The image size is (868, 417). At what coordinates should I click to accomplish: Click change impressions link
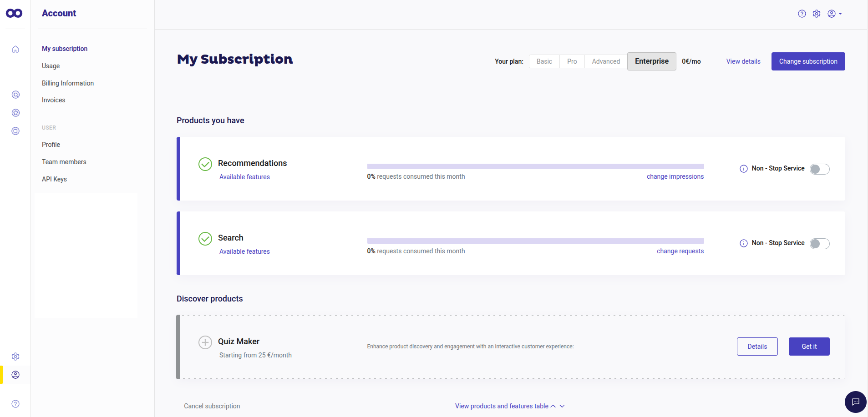[675, 176]
